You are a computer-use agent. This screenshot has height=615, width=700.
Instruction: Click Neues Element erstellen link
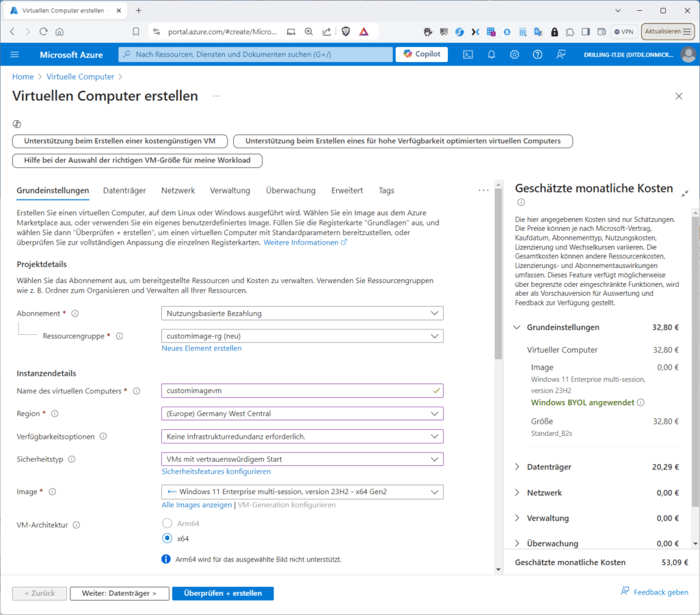(202, 348)
